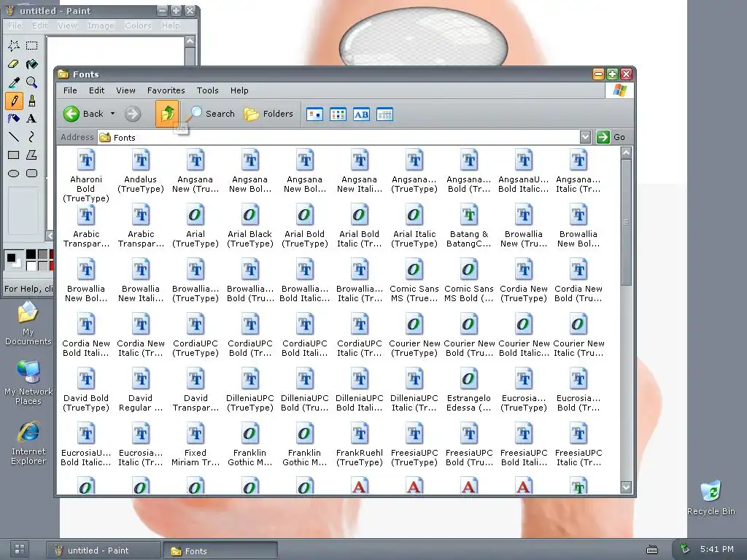This screenshot has width=747, height=560.
Task: Pick the white color swatch in Paint palette
Action: pyautogui.click(x=31, y=265)
